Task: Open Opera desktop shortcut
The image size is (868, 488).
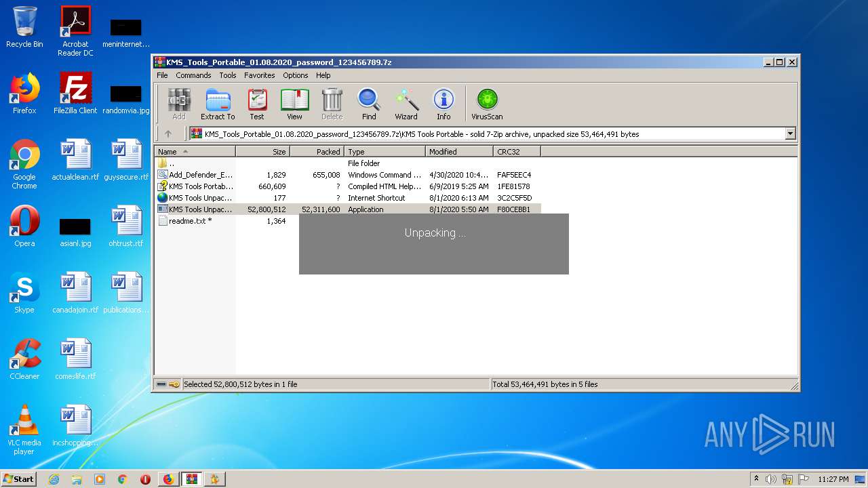Action: click(x=24, y=226)
